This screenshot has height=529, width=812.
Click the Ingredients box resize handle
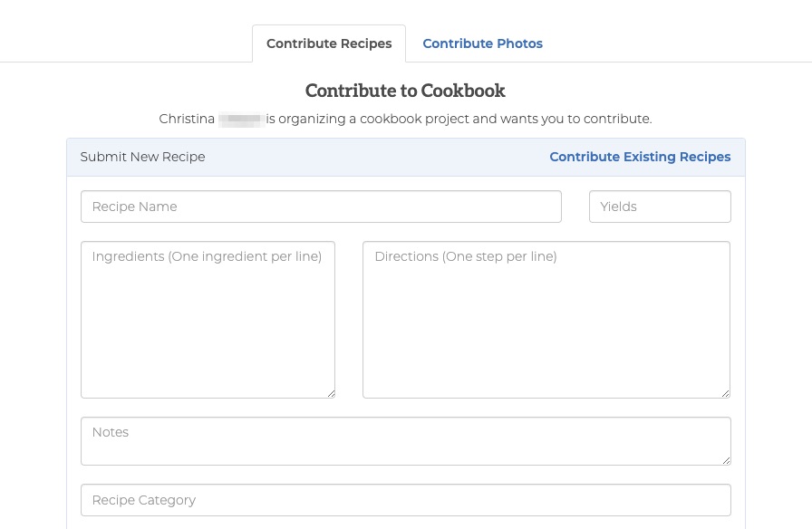331,394
